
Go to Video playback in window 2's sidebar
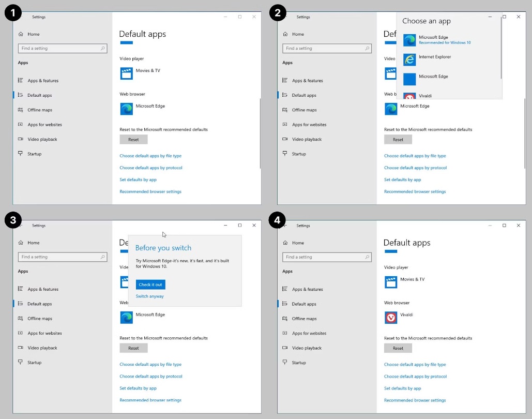tap(307, 139)
